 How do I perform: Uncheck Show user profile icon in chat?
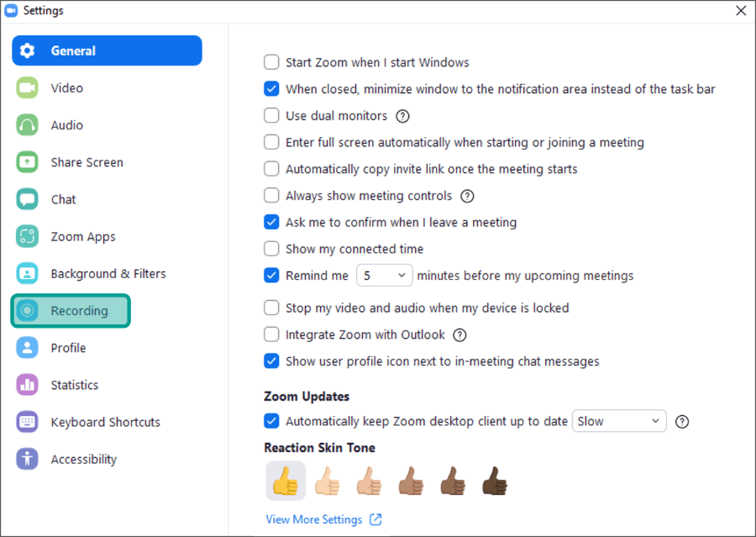tap(271, 361)
